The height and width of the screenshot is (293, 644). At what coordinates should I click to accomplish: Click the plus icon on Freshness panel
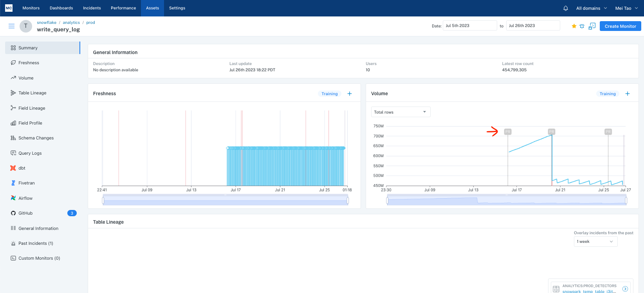tap(350, 94)
